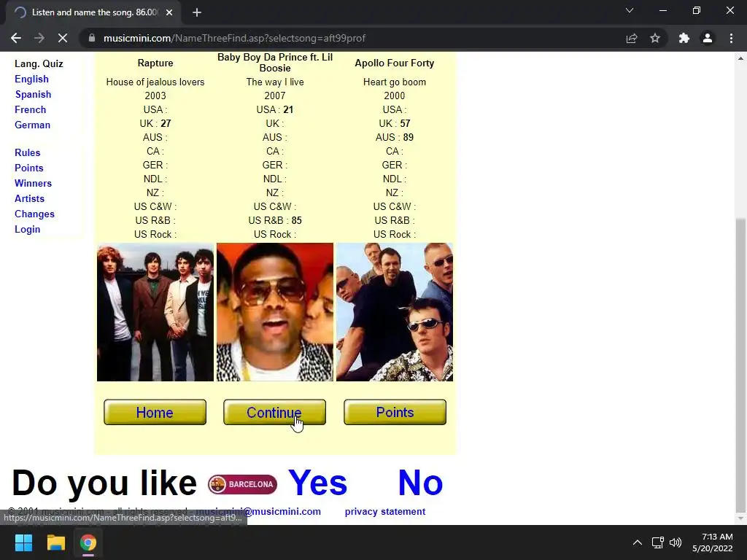Open Chrome three-dot menu
This screenshot has width=747, height=560.
coord(731,38)
